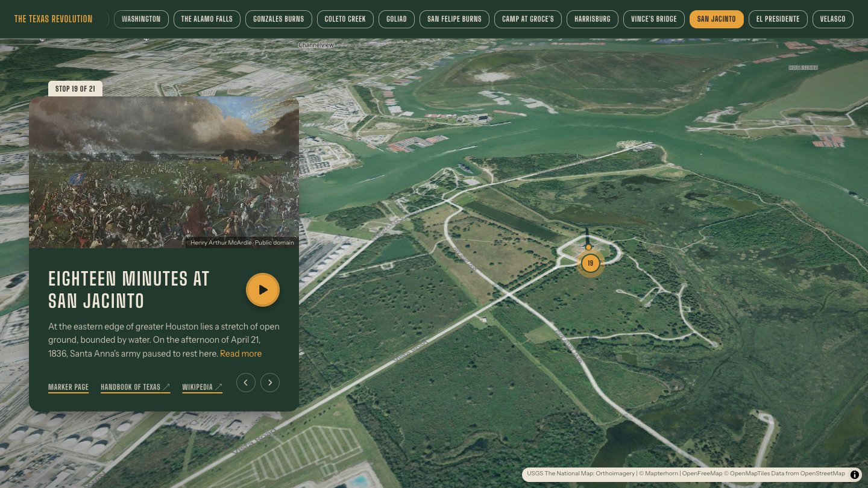Click the Stop 19 of 21 label

coord(75,89)
